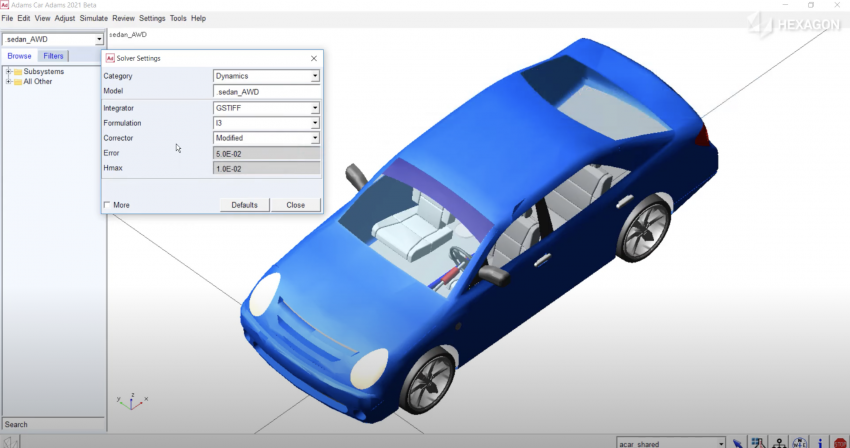
Task: Open the Simulate menu
Action: point(93,18)
